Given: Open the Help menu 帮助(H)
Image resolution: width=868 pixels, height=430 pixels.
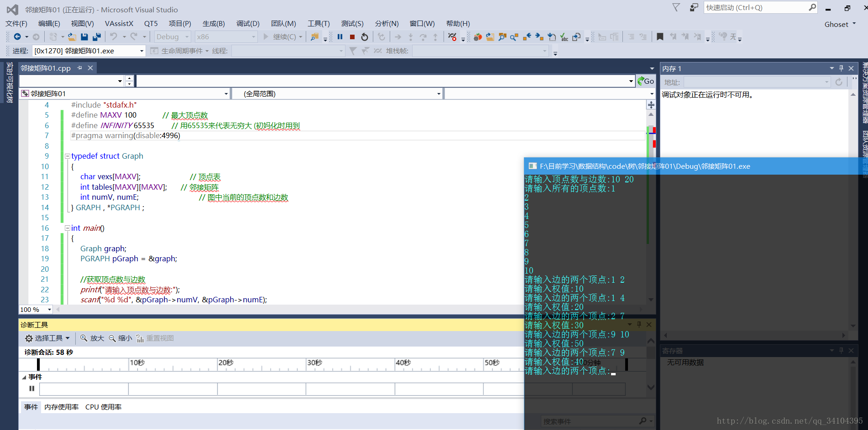Looking at the screenshot, I should coord(458,23).
